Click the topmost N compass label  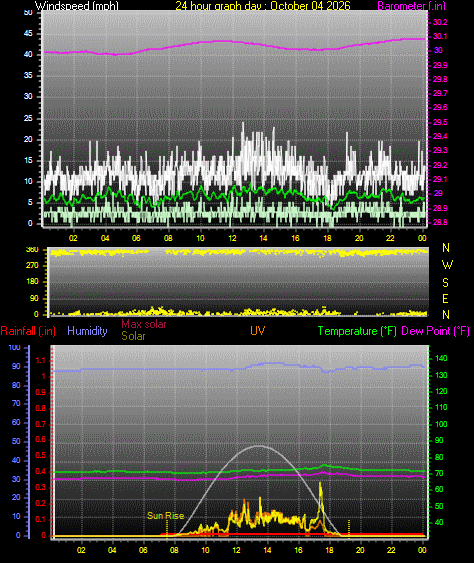pyautogui.click(x=446, y=248)
